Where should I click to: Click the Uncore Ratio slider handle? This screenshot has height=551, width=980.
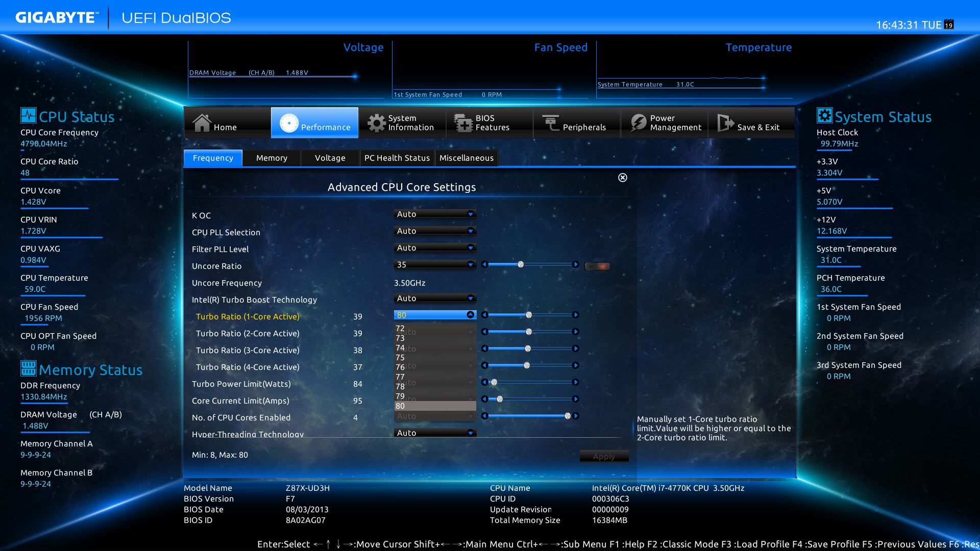point(521,264)
